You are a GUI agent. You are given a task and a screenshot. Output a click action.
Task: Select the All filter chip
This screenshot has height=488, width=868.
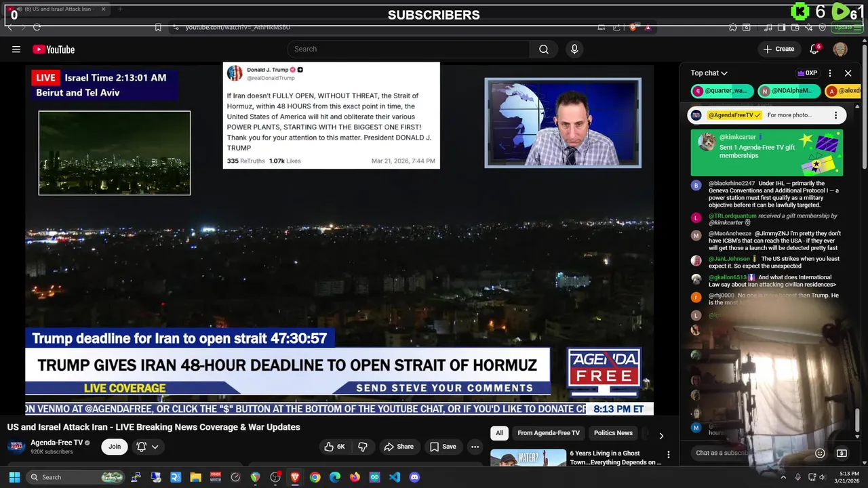500,433
